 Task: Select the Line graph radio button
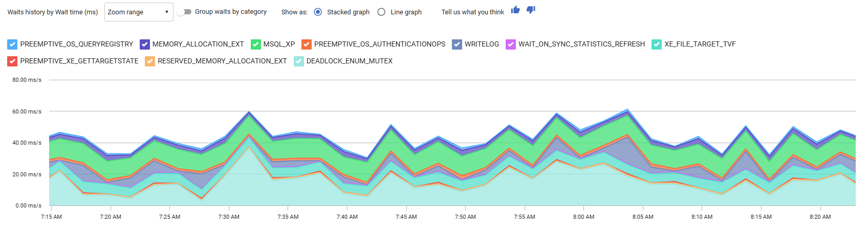point(381,12)
